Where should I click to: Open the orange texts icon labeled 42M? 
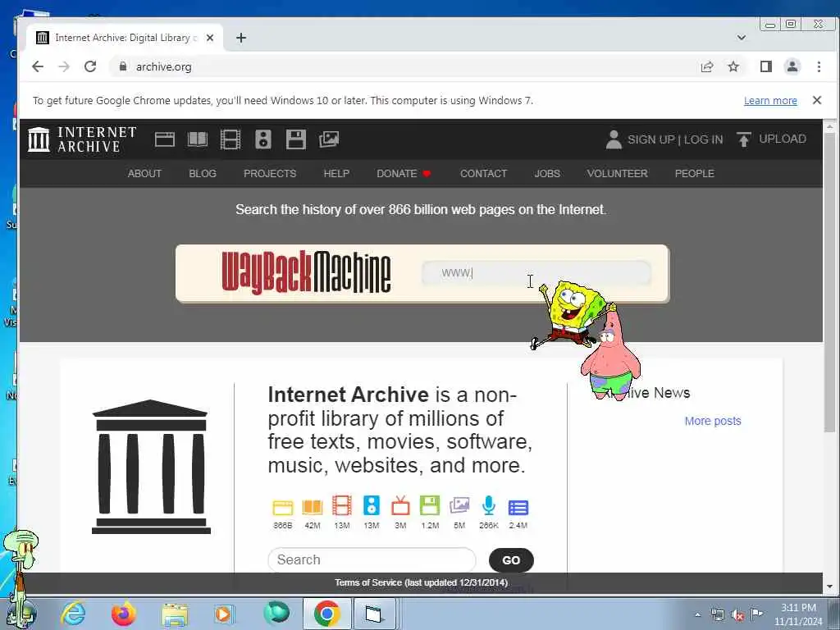[313, 507]
